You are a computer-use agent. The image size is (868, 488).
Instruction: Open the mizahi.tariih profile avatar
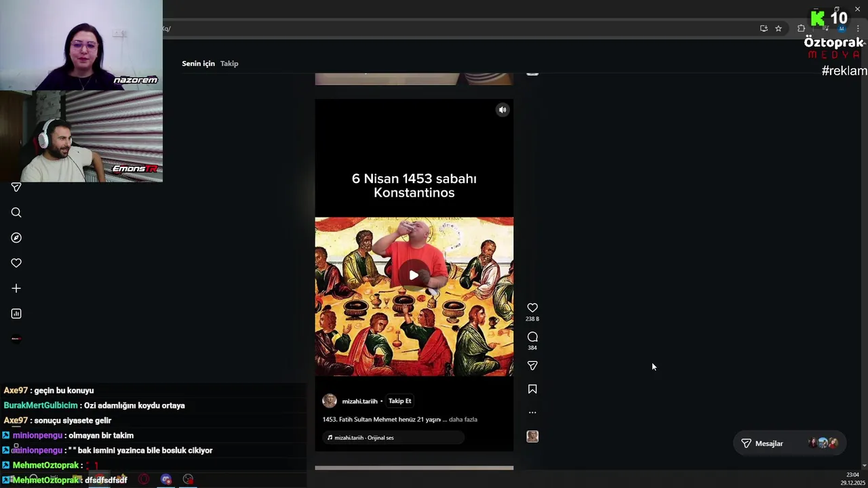pos(330,401)
